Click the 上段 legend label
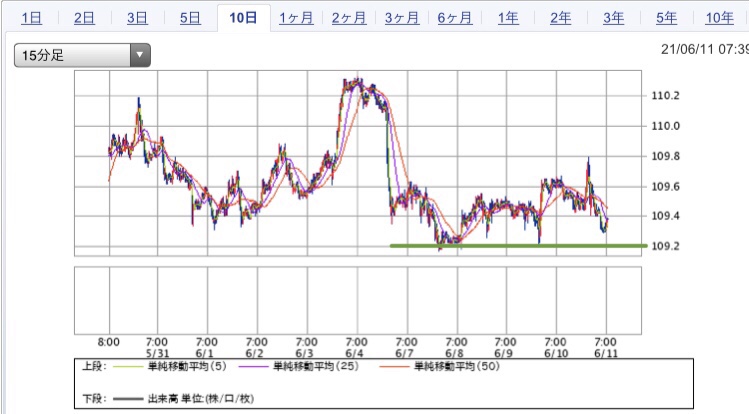This screenshot has height=414, width=749. tap(94, 366)
